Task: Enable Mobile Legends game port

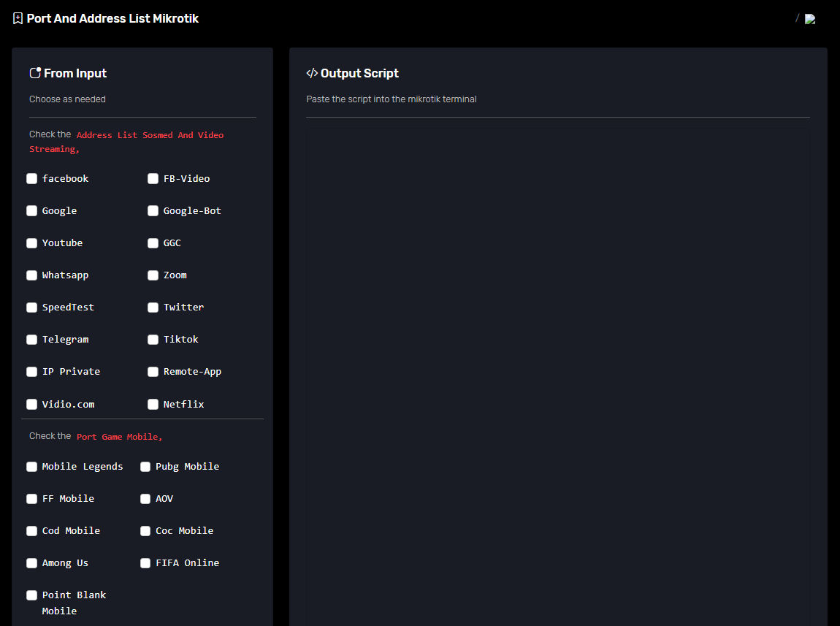Action: 31,467
